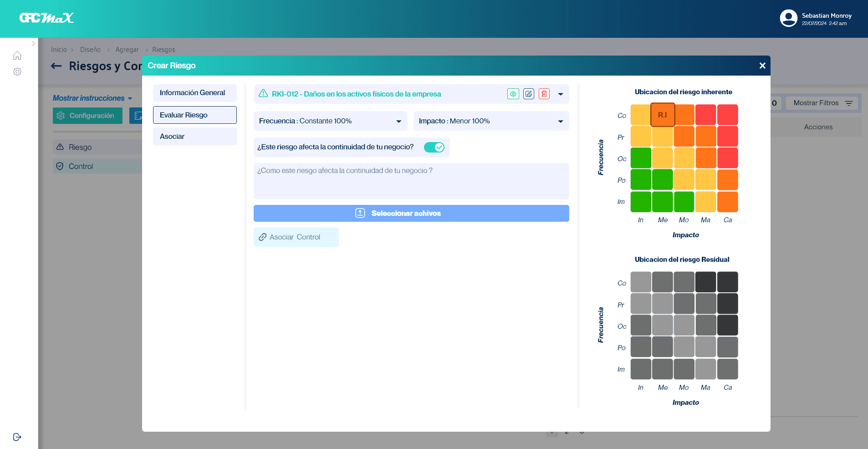Click the settings gear in the left sidebar
868x449 pixels.
(x=17, y=71)
